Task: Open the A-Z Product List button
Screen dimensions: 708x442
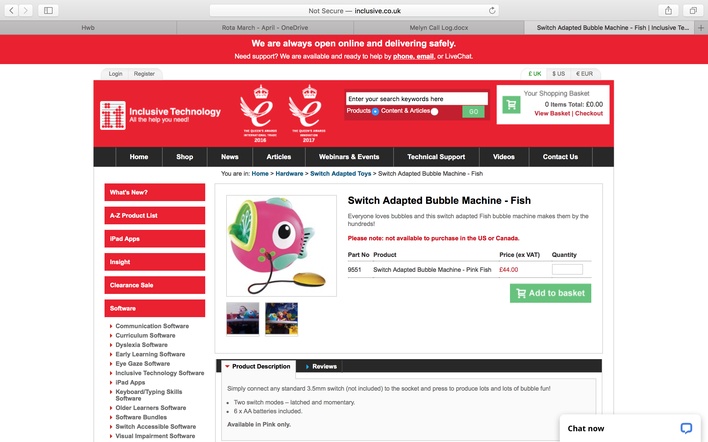Action: tap(154, 215)
